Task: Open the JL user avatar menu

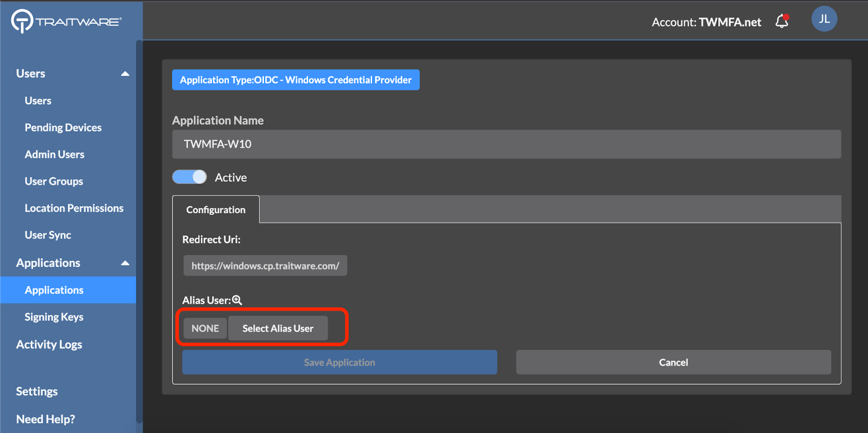Action: 824,19
